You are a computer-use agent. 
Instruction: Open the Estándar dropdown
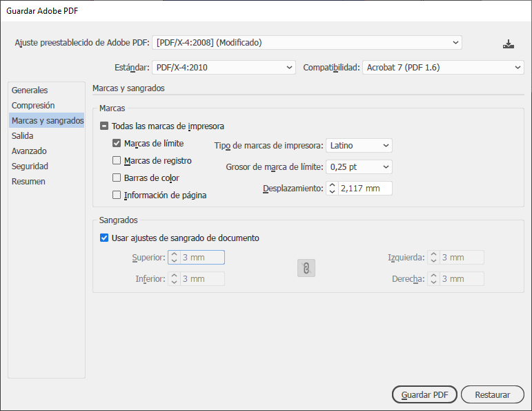tap(224, 67)
